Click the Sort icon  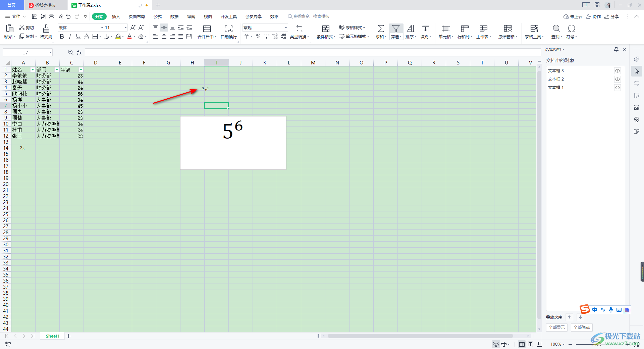pos(411,29)
